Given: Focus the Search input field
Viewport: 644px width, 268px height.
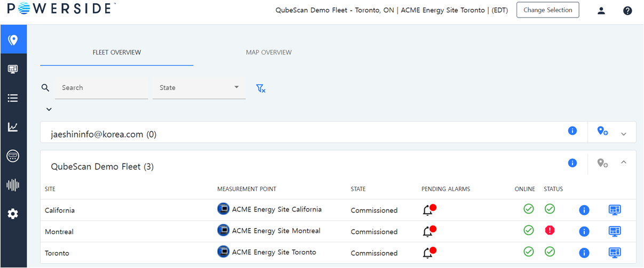Looking at the screenshot, I should 101,87.
